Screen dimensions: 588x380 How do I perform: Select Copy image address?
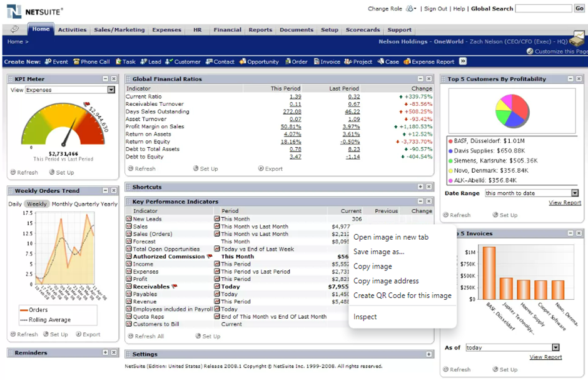pos(386,281)
